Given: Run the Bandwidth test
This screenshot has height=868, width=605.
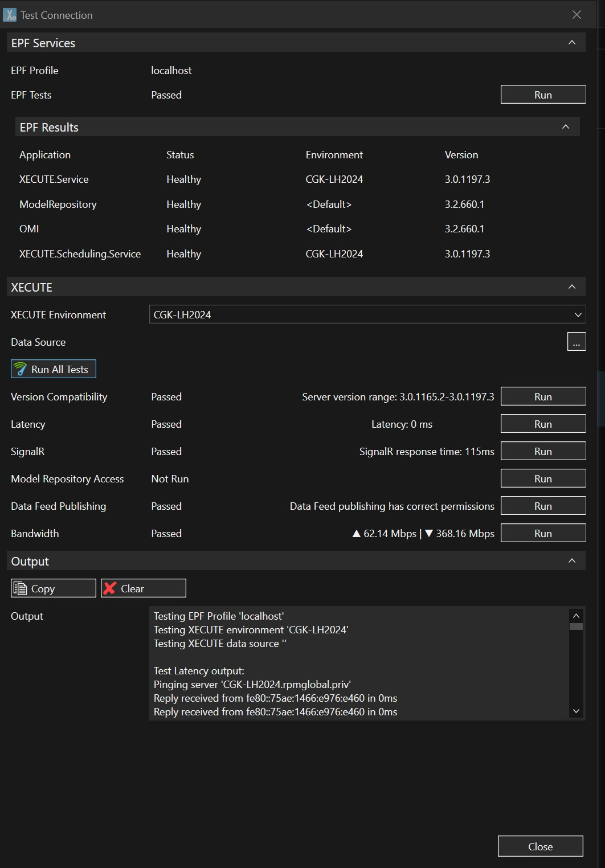Looking at the screenshot, I should point(543,533).
